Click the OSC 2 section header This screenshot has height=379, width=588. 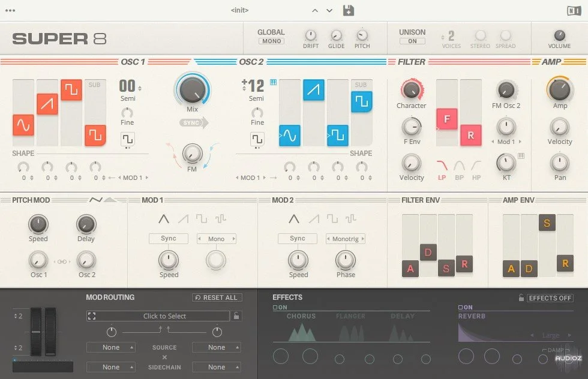[x=251, y=62]
